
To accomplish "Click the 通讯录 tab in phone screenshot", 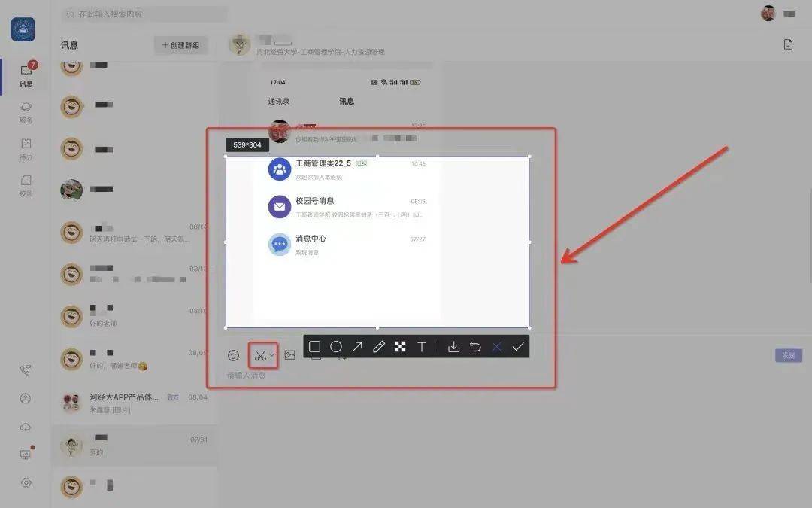I will point(279,102).
